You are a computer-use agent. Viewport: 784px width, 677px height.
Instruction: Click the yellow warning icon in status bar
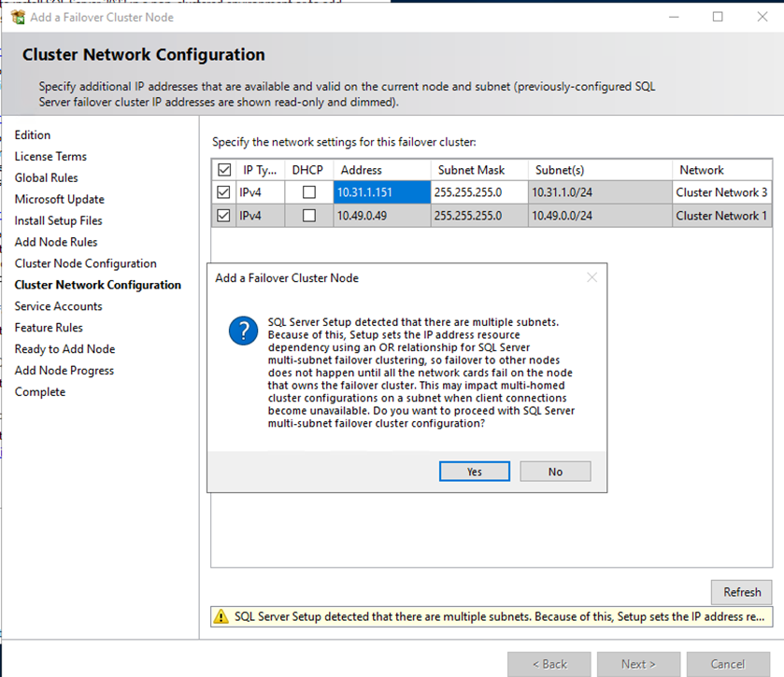[221, 616]
